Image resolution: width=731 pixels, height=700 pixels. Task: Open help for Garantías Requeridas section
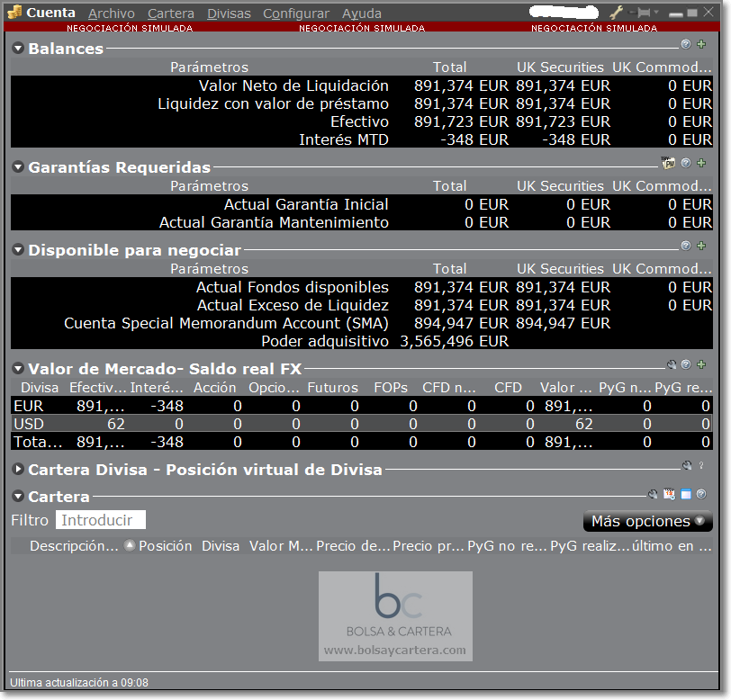point(686,163)
